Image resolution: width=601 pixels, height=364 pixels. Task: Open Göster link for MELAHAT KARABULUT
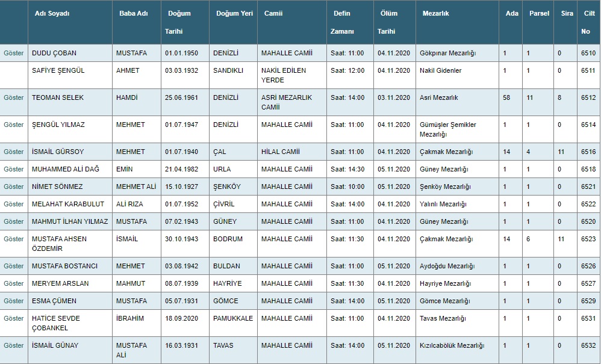13,205
